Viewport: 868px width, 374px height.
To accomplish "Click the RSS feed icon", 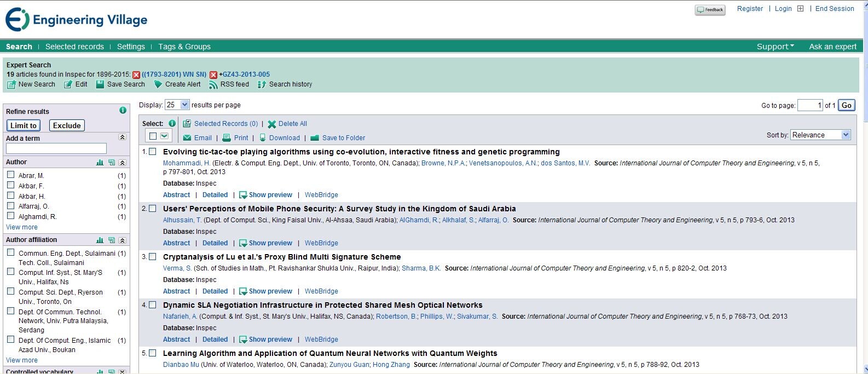I will click(x=213, y=84).
